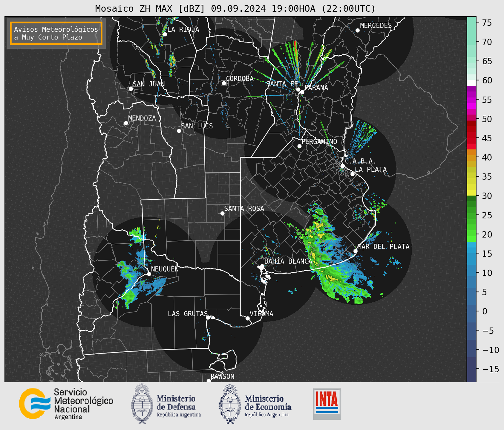Click the Santa Fe city marker
The height and width of the screenshot is (430, 504).
click(298, 89)
